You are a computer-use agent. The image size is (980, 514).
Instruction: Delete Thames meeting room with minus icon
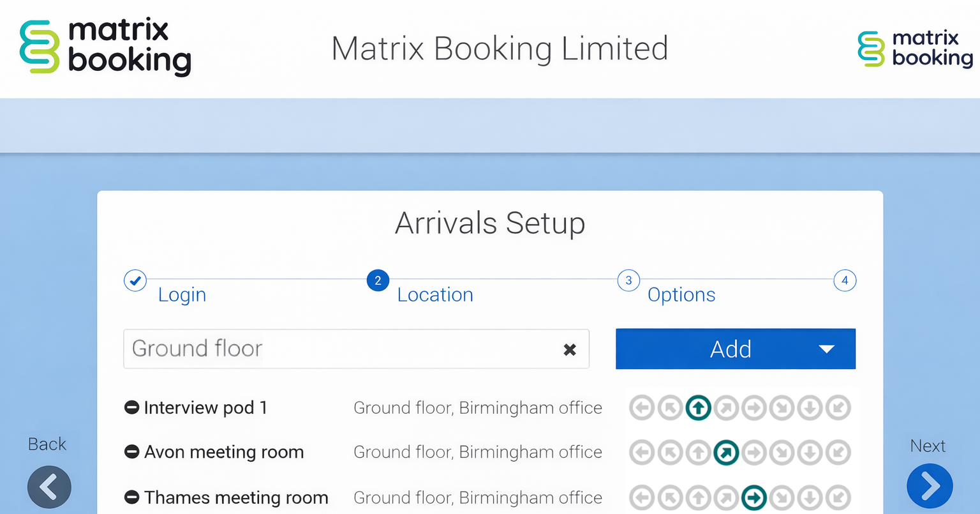[131, 497]
